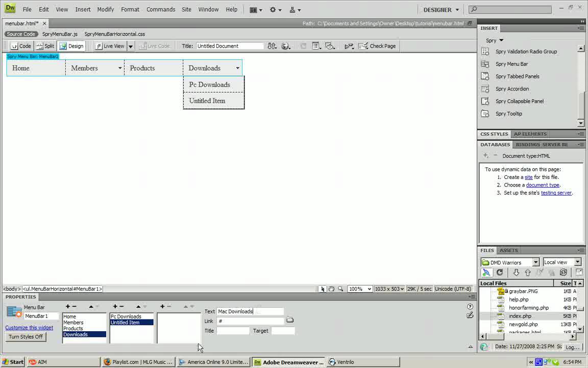Open the Window menu

click(208, 9)
